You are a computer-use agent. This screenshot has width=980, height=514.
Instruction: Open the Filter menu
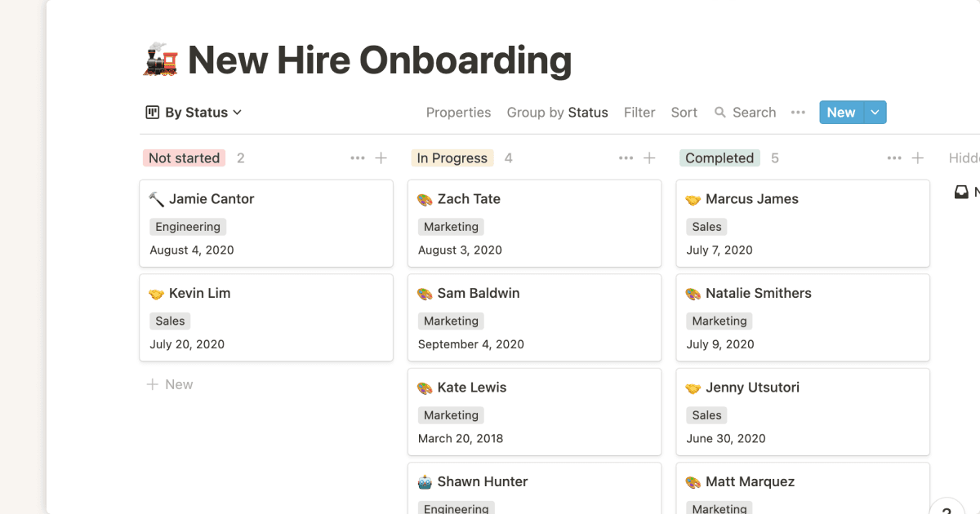[x=639, y=112]
